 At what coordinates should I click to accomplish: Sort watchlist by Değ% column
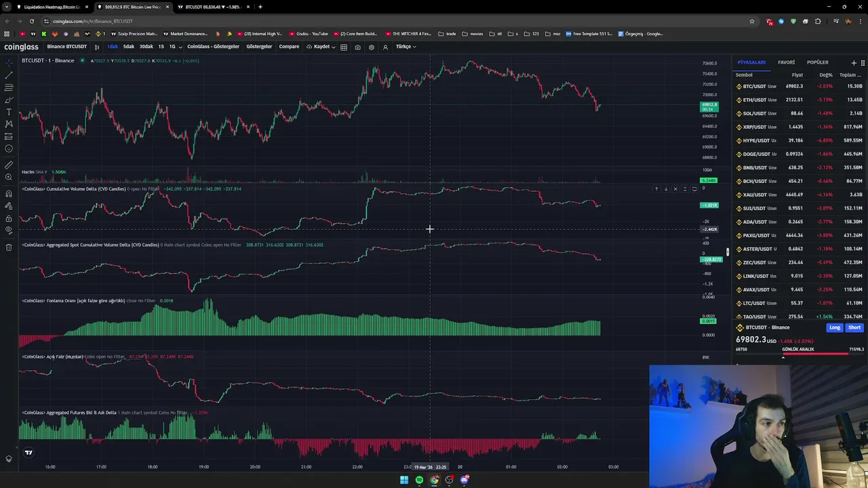[x=825, y=75]
